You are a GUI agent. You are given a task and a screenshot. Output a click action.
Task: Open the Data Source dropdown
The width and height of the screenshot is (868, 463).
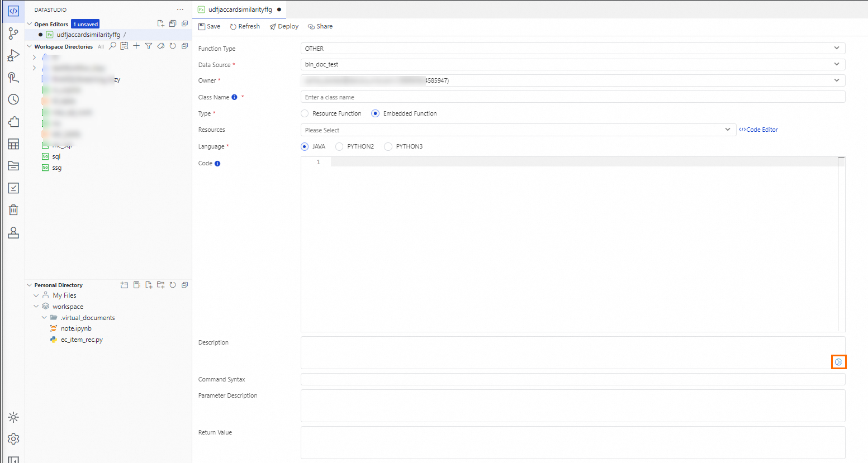(573, 64)
